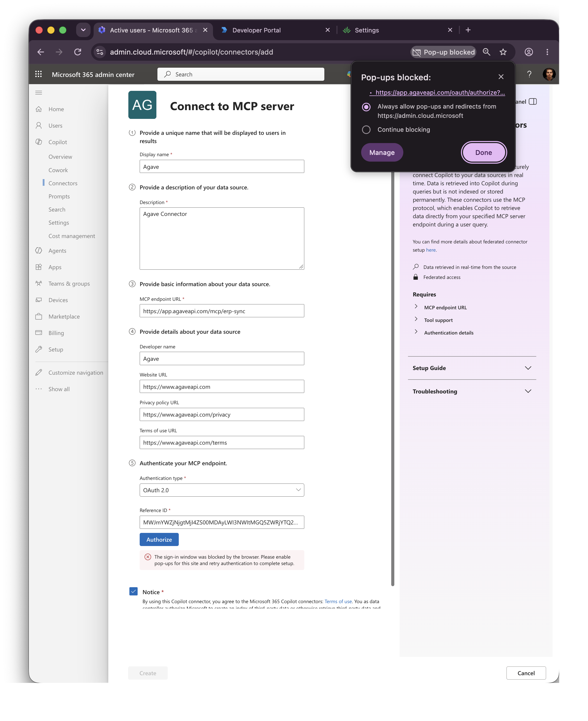Image resolution: width=588 pixels, height=721 pixels.
Task: Click the Description text area
Action: tap(222, 239)
